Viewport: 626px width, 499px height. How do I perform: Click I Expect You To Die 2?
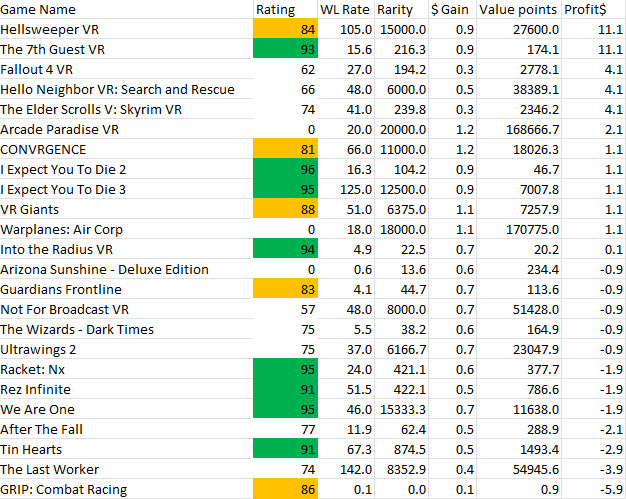[x=126, y=169]
